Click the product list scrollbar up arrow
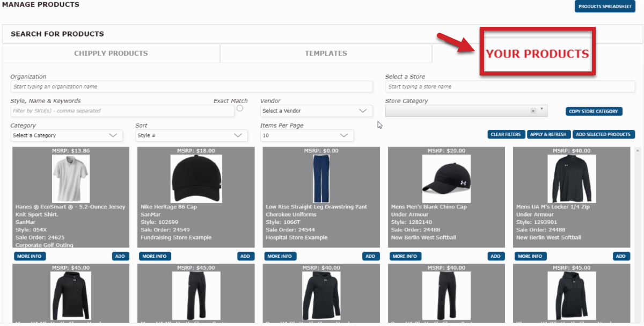The width and height of the screenshot is (644, 326). [x=638, y=150]
